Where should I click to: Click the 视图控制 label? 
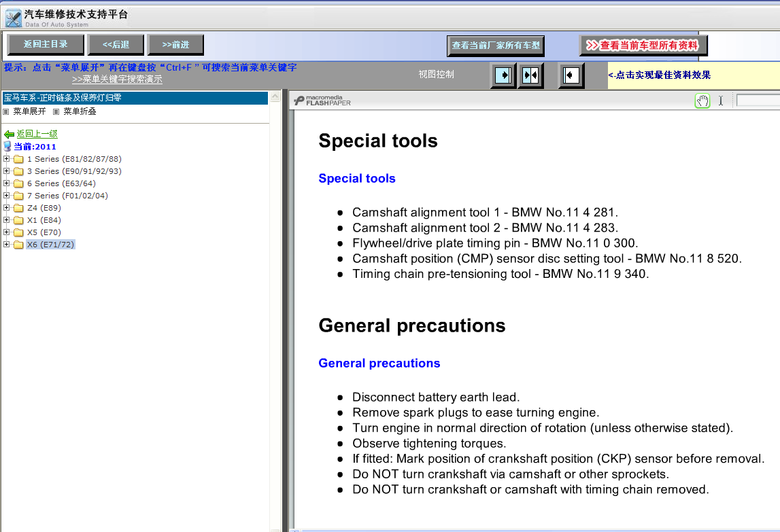point(436,75)
